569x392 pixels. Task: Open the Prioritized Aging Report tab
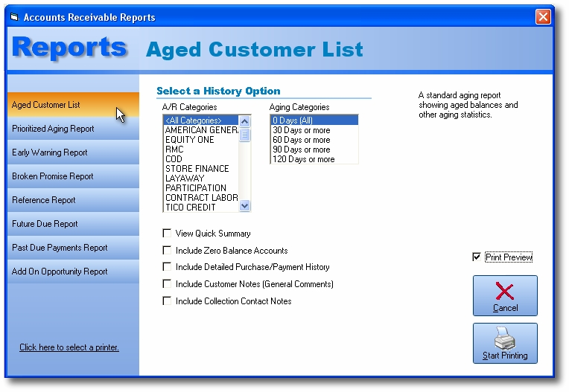[x=53, y=129]
